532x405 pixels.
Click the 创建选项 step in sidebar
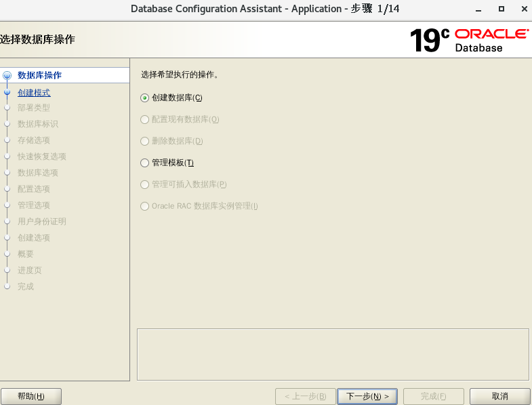coord(34,238)
